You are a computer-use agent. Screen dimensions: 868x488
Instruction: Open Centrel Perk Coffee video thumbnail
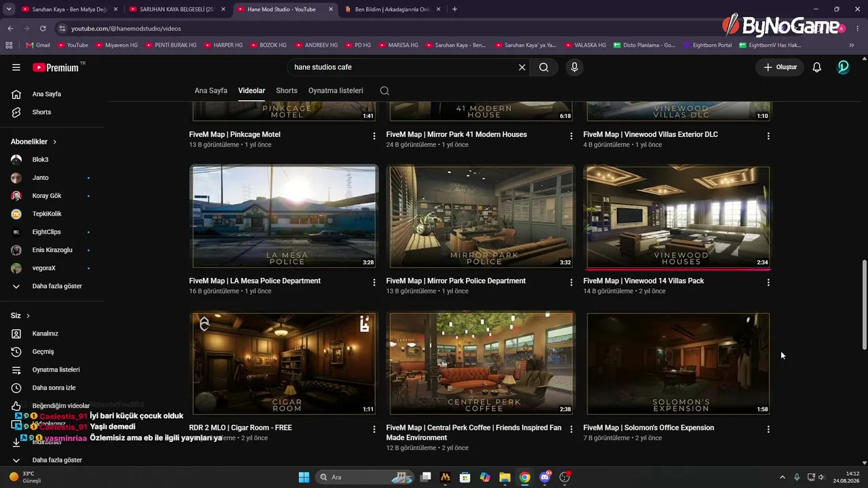[x=480, y=363]
